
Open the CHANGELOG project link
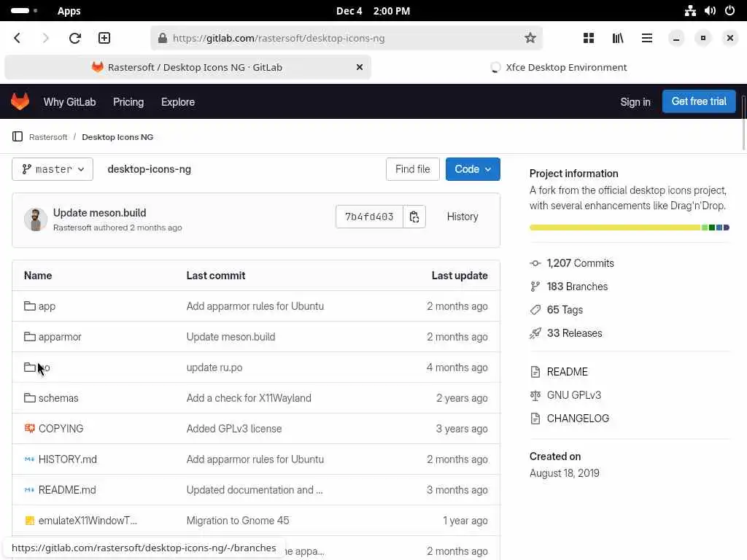pos(578,419)
